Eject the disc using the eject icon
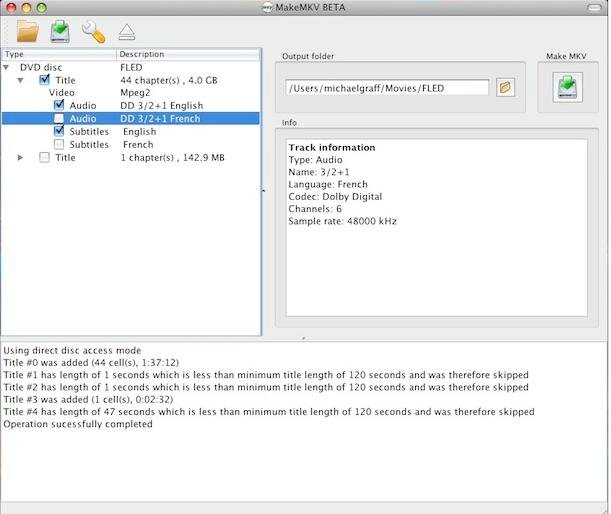This screenshot has width=611, height=514. click(x=127, y=32)
